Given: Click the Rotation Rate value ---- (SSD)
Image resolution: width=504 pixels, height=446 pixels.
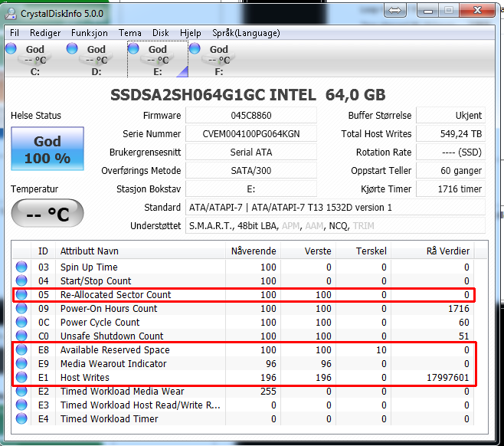Looking at the screenshot, I should pos(450,152).
